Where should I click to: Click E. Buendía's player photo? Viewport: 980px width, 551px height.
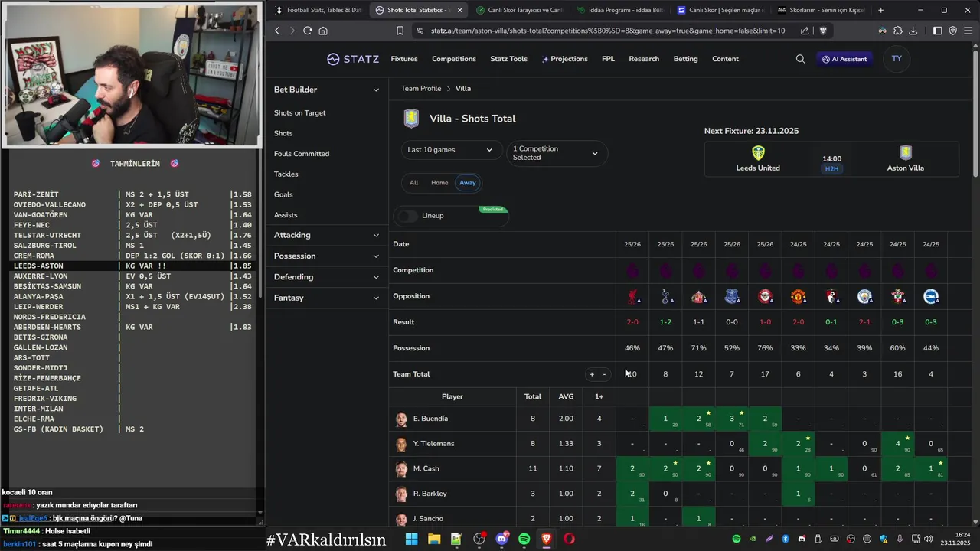[x=402, y=419]
